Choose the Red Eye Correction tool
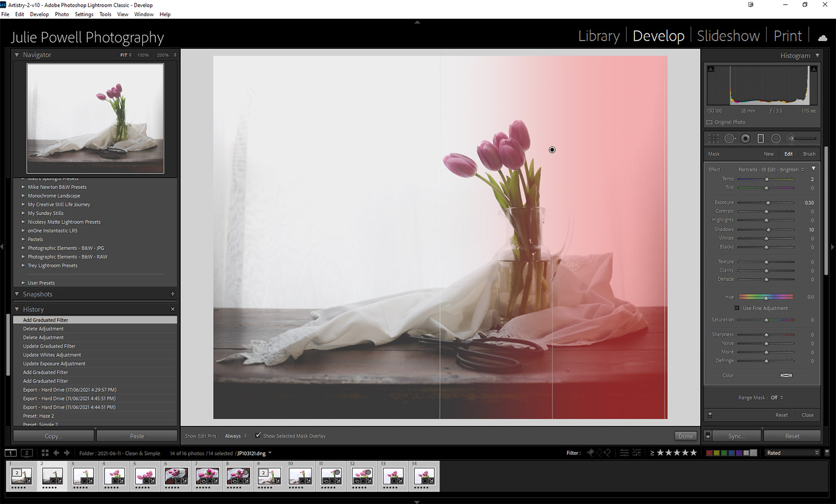 (746, 138)
